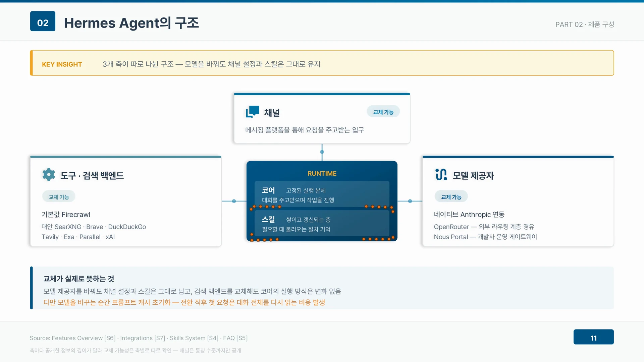
Task: Click the line Tavily · Exa · Parallel · xAI
Action: point(78,237)
